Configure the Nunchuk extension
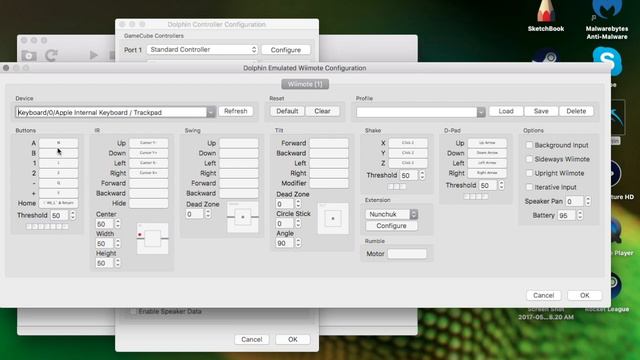The height and width of the screenshot is (360, 640). click(391, 226)
